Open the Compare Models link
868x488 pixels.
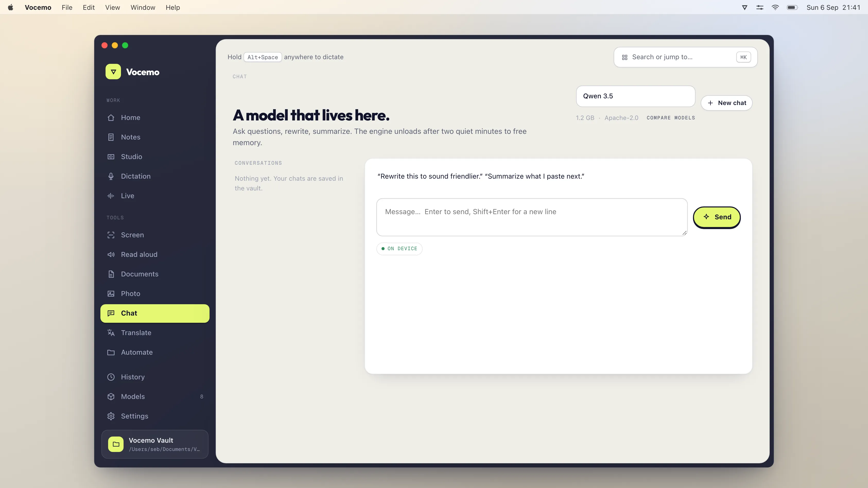tap(671, 118)
